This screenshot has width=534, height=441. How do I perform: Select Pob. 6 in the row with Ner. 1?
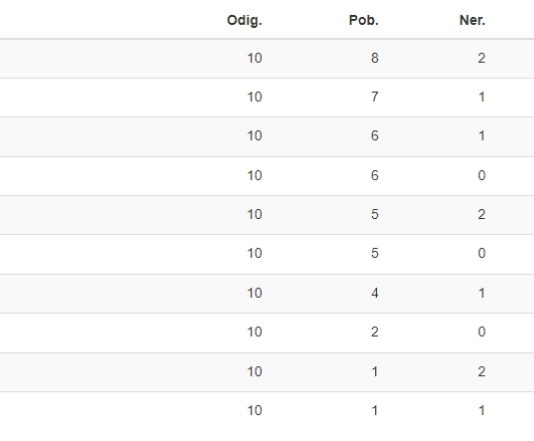[375, 136]
